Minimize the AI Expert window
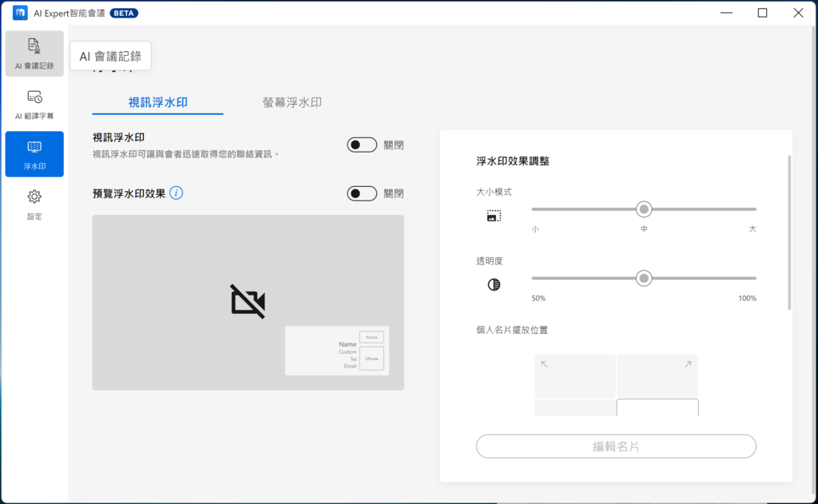This screenshot has height=504, width=818. pyautogui.click(x=726, y=13)
